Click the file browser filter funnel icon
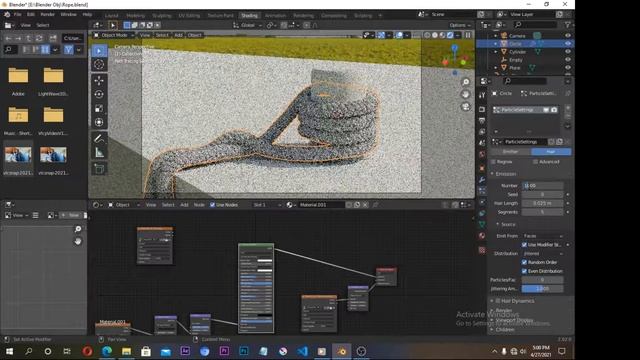The image size is (640, 360). [68, 50]
